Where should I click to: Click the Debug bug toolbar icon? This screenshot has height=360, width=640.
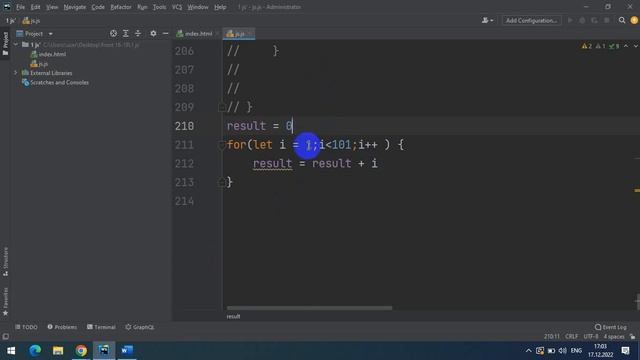coord(582,20)
